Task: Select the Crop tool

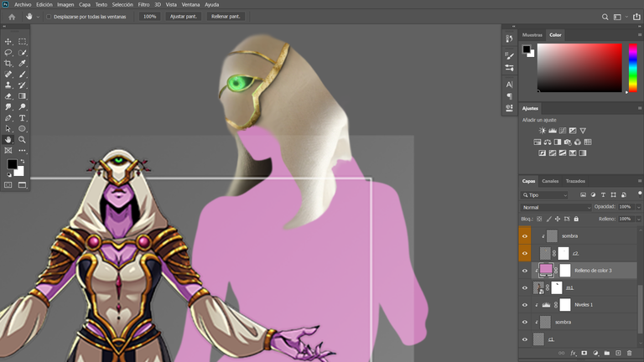Action: 8,63
